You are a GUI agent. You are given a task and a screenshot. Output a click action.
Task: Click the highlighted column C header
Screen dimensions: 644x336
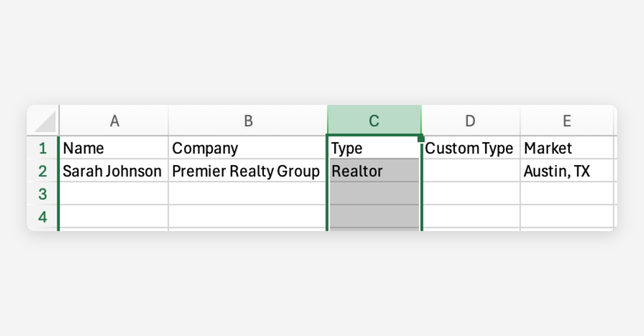tap(374, 121)
